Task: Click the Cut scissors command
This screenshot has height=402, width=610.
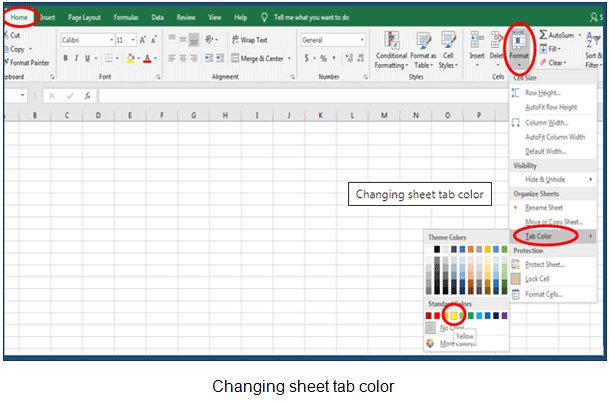Action: [x=12, y=35]
